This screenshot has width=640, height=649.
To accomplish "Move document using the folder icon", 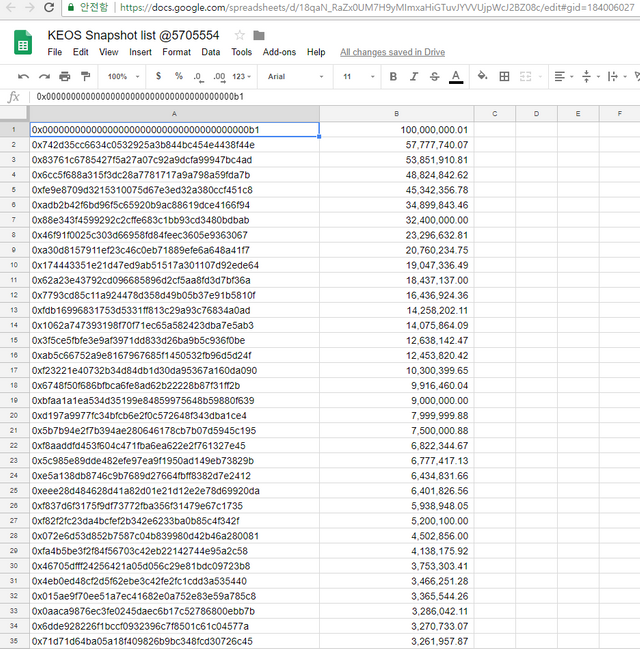I will pos(259,36).
